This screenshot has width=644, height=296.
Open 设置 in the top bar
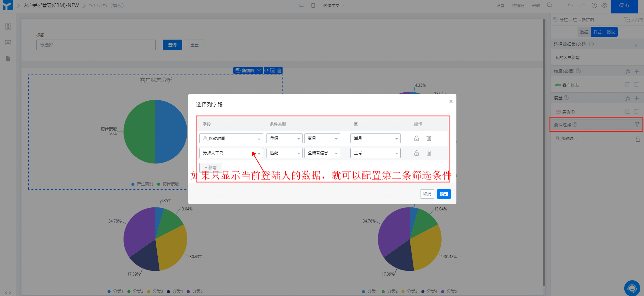coord(500,6)
